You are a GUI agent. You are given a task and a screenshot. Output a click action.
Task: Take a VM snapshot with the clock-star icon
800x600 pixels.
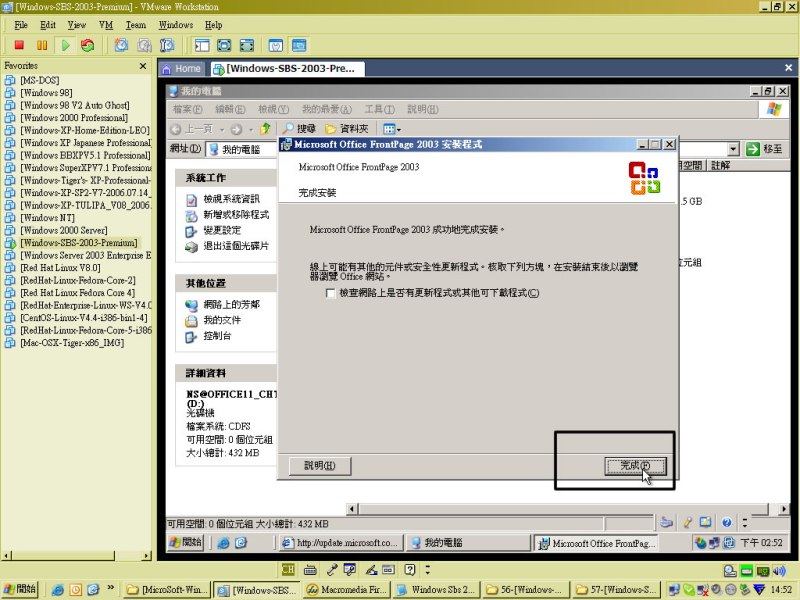[121, 45]
